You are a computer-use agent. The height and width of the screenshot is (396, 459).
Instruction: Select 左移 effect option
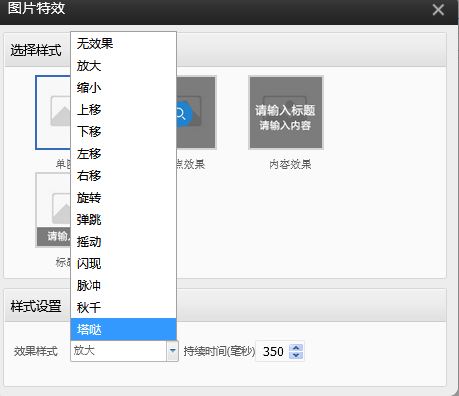tap(123, 154)
